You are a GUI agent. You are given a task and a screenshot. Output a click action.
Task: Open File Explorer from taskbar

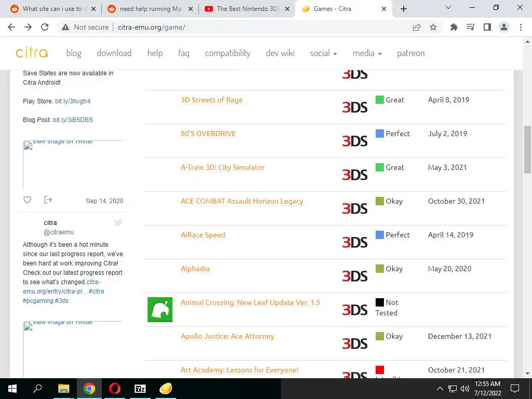[63, 389]
